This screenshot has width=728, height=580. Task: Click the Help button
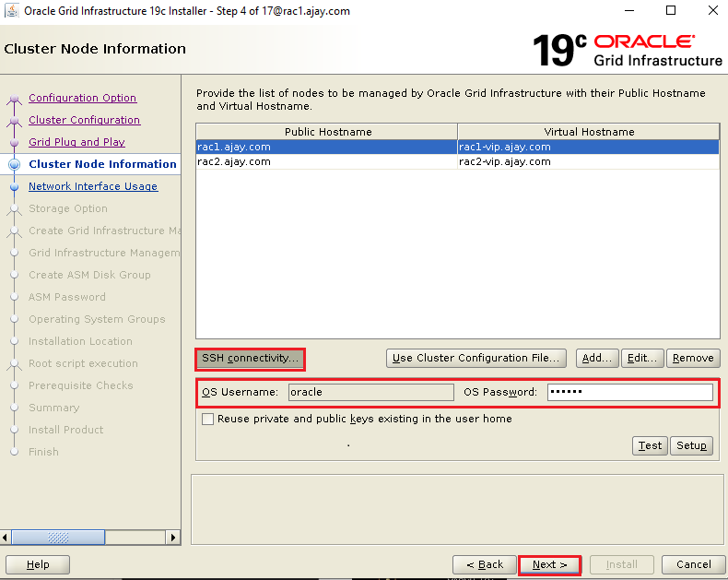click(x=38, y=564)
